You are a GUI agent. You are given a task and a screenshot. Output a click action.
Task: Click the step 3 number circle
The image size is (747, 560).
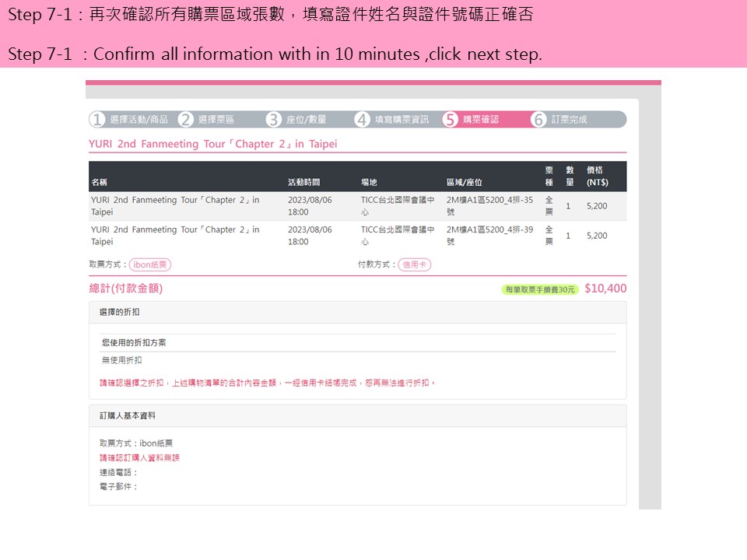(x=273, y=120)
